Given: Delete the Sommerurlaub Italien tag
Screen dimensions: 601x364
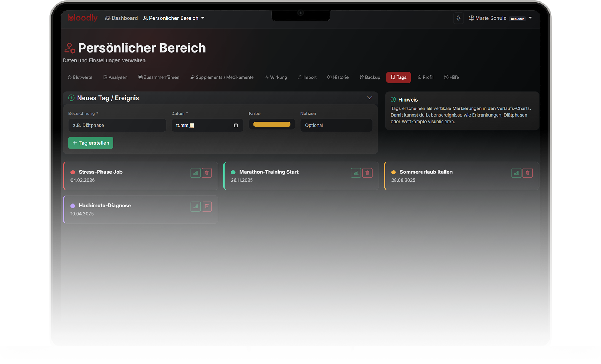Looking at the screenshot, I should click(528, 173).
